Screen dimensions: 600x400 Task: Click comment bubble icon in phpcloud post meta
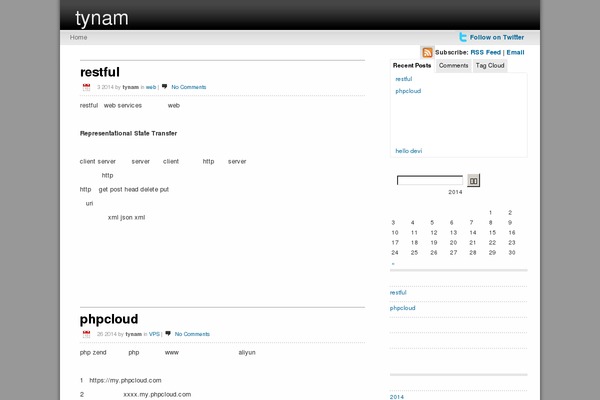[168, 333]
